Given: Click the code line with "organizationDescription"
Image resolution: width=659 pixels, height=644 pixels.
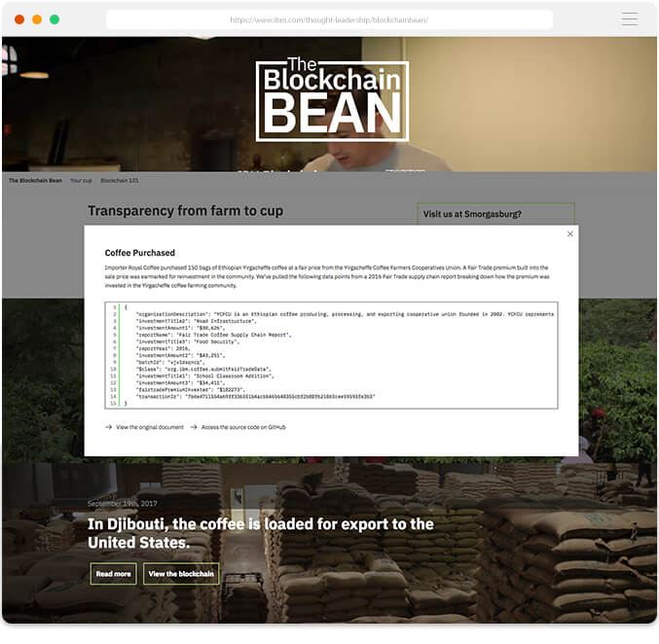Looking at the screenshot, I should point(345,314).
